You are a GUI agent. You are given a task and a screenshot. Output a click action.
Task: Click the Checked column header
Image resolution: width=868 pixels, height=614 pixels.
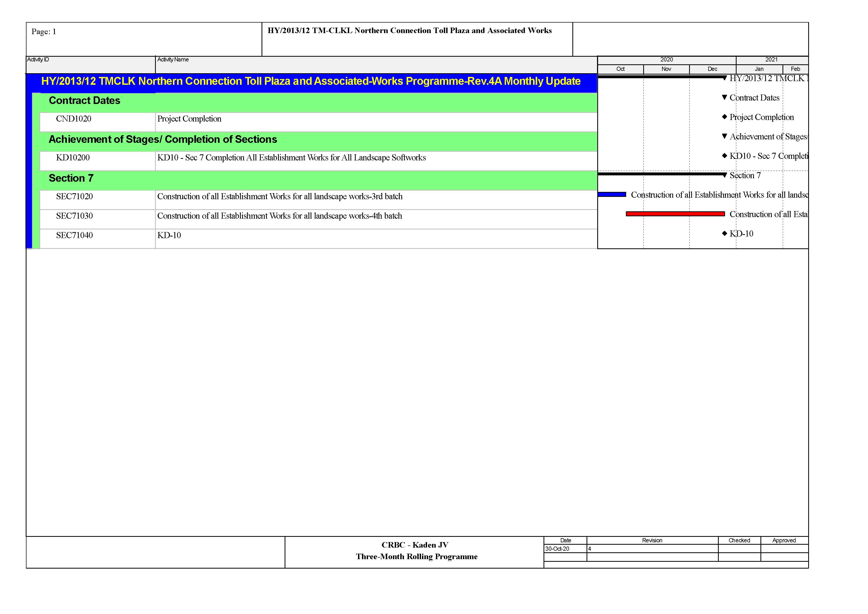pyautogui.click(x=739, y=540)
